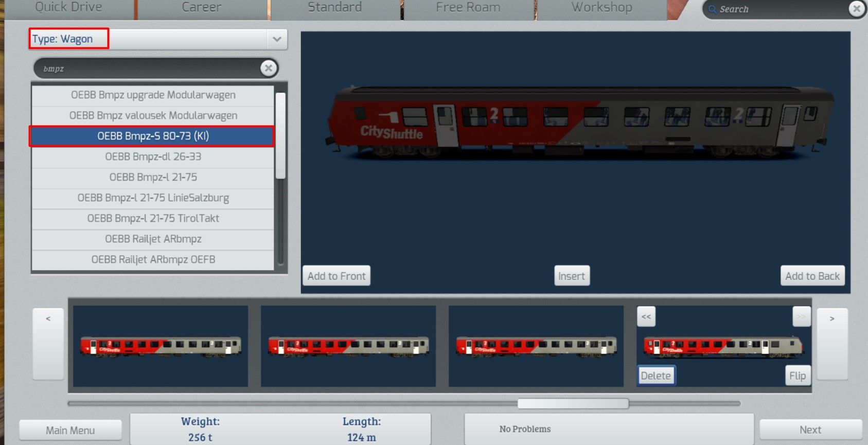Click the No Problems status message
The width and height of the screenshot is (868, 445).
[525, 429]
